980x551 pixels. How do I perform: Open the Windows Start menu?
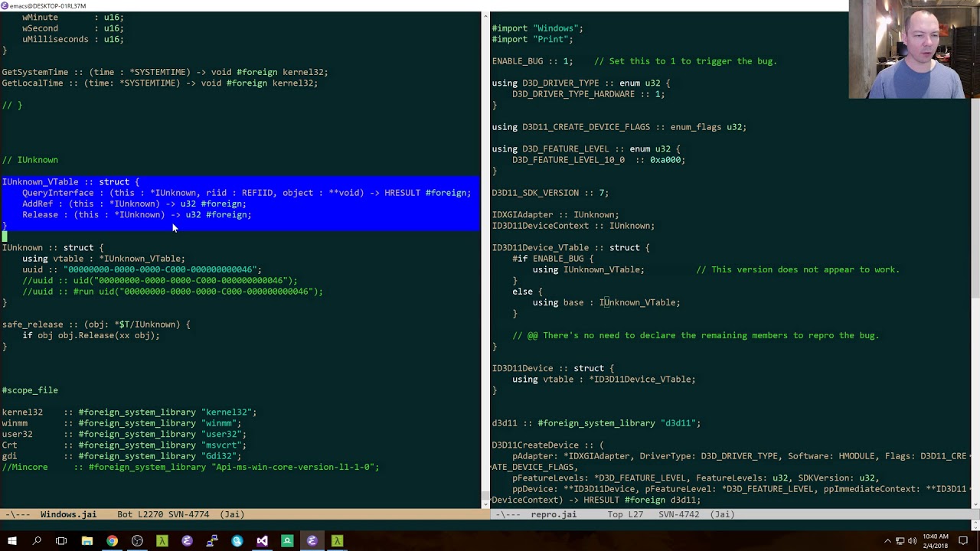point(11,541)
